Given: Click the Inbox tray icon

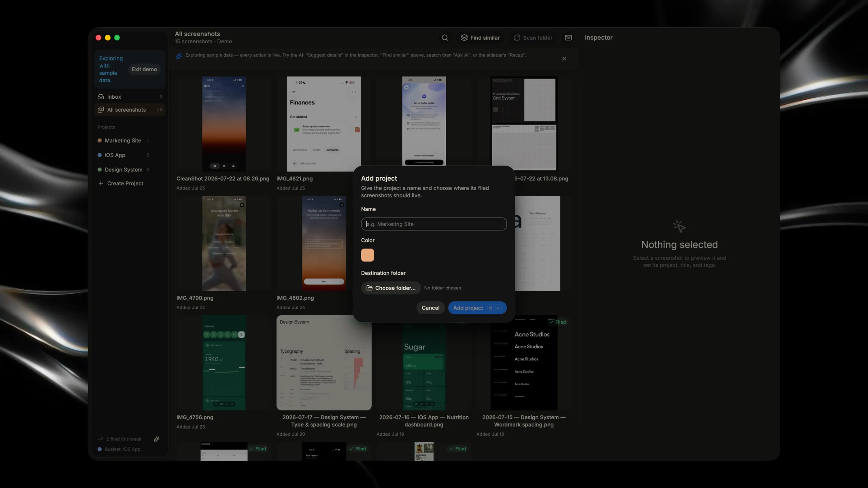Looking at the screenshot, I should [101, 97].
